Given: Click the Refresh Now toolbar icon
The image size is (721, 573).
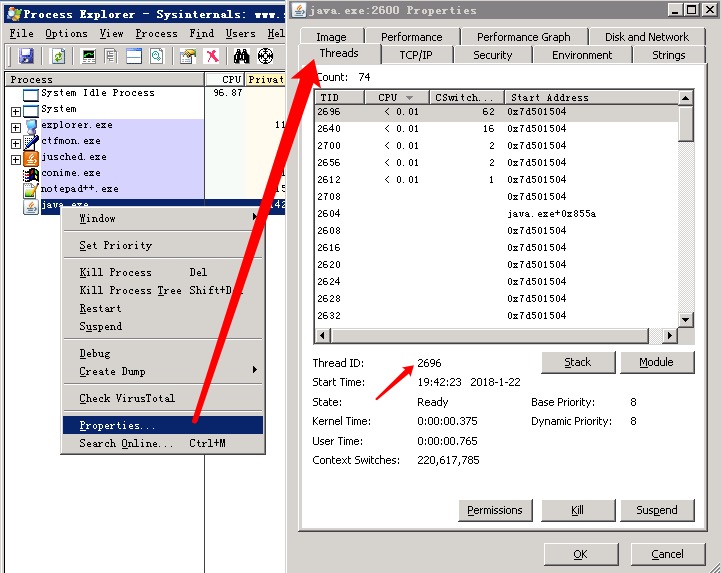Looking at the screenshot, I should tap(58, 56).
